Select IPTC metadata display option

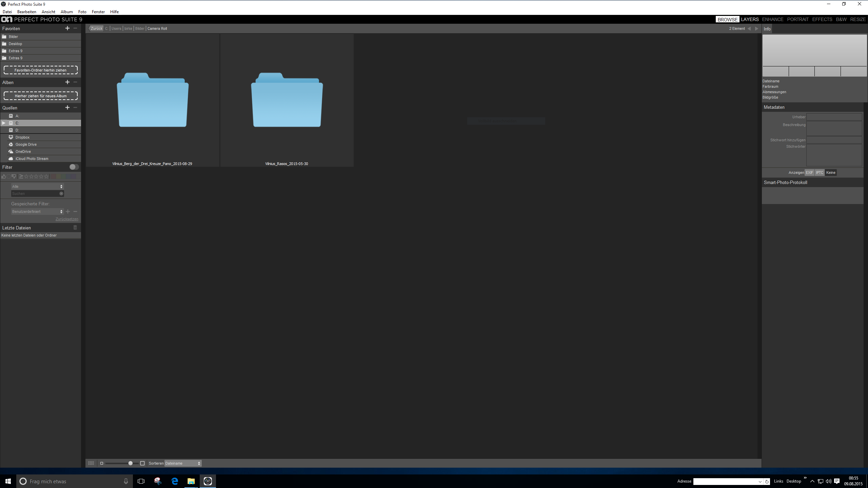tap(820, 172)
